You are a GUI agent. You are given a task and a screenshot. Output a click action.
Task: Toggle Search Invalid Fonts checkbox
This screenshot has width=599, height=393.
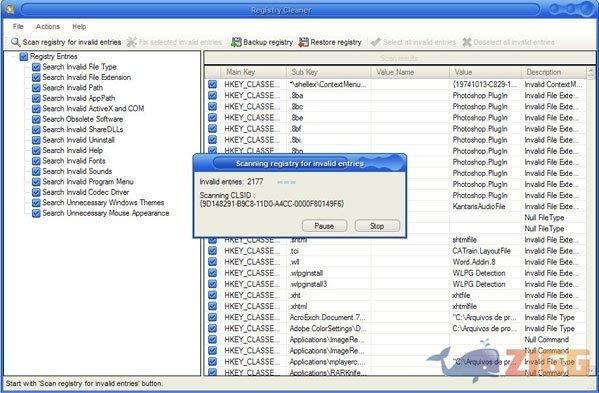(36, 161)
